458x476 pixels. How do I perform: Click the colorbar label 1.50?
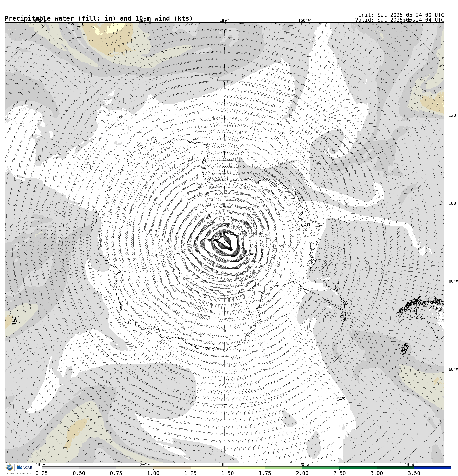click(228, 473)
